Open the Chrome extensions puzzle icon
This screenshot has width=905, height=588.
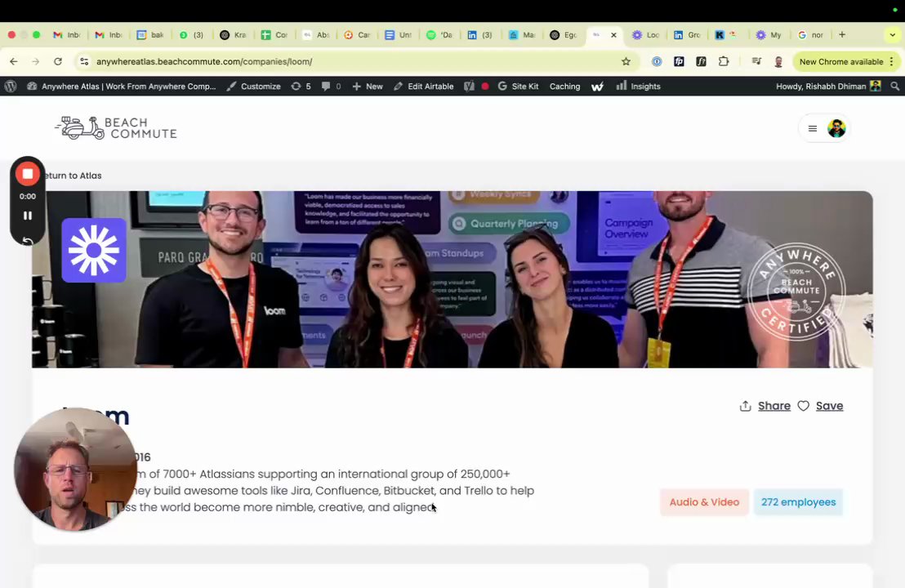click(723, 61)
